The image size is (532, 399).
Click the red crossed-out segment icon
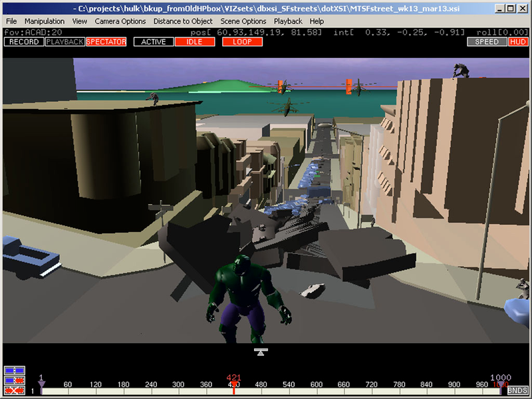click(14, 390)
